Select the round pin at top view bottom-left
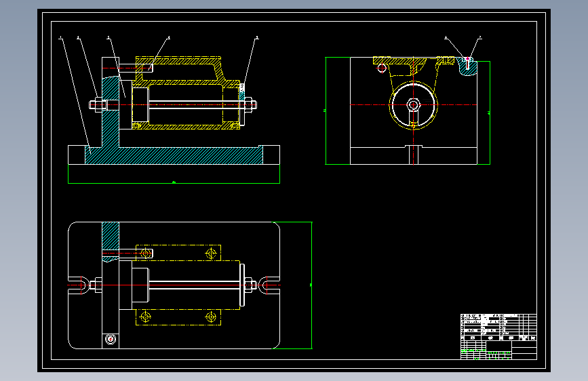The image size is (588, 381). click(x=111, y=340)
